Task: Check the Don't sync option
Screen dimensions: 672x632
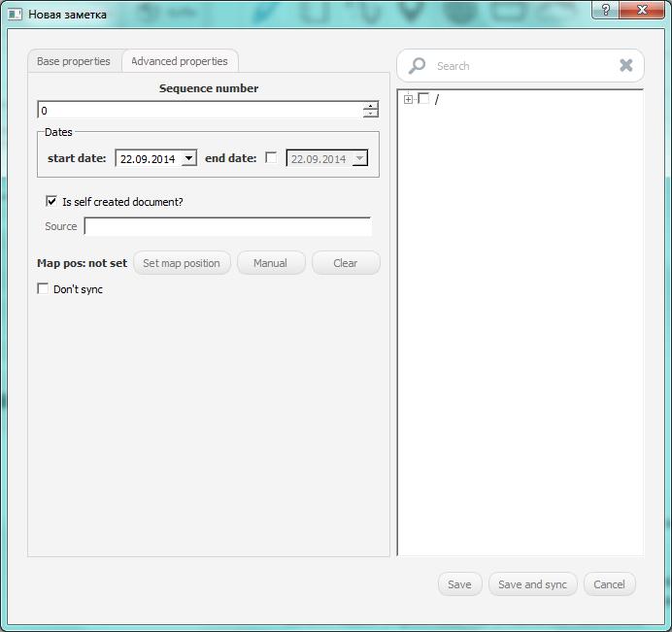Action: [43, 289]
